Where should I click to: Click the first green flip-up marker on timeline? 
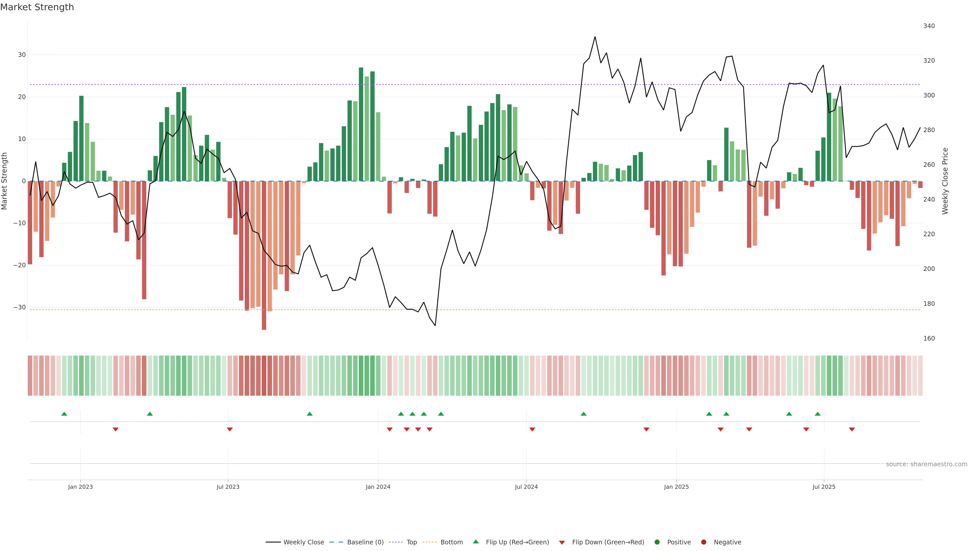tap(64, 414)
